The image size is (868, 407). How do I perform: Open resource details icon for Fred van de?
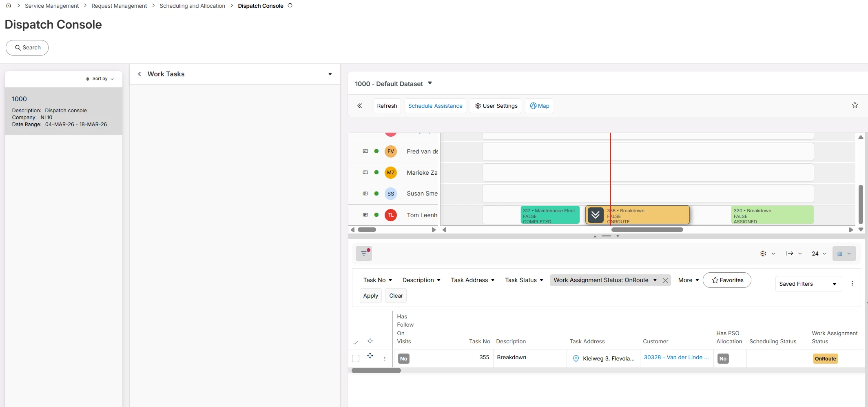365,151
